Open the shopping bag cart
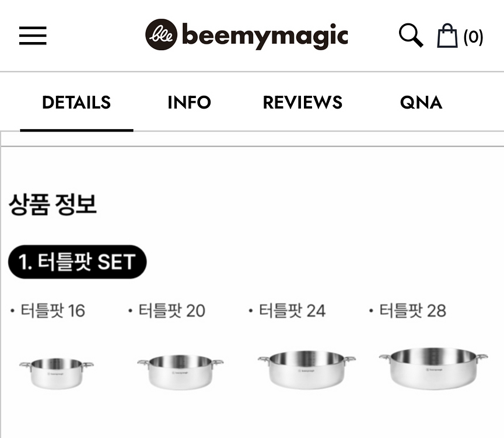Screen dimensions: 504x438 447,36
